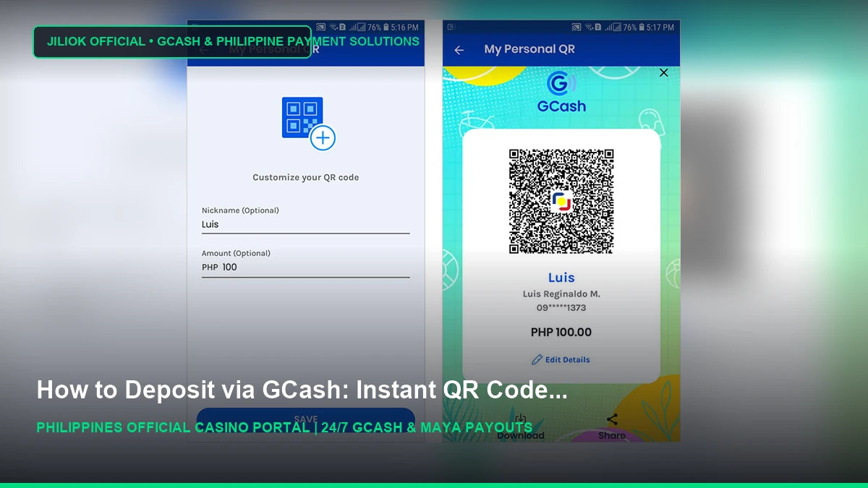The height and width of the screenshot is (488, 868).
Task: Click the 5:17 PM clock in the right status bar
Action: 659,27
